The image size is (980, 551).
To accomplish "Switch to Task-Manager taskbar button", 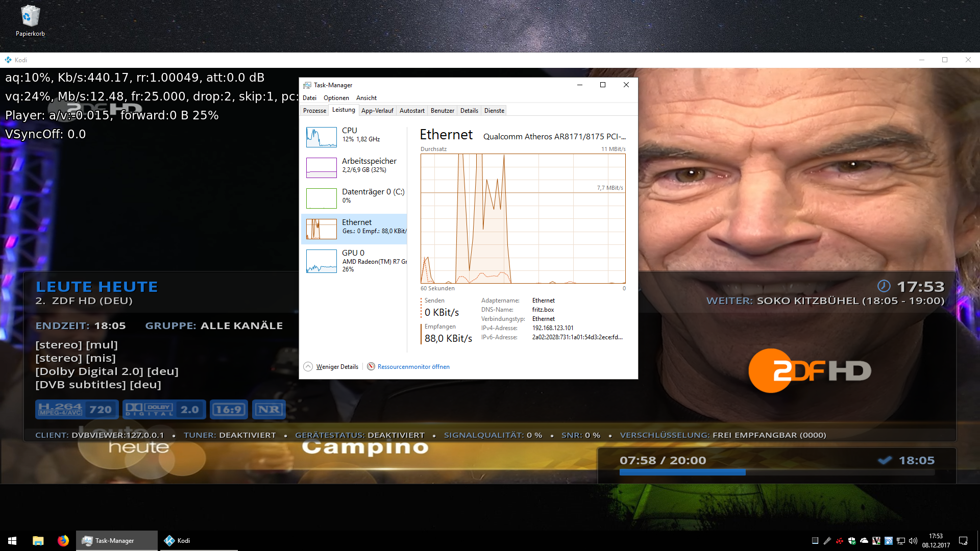I will 117,540.
